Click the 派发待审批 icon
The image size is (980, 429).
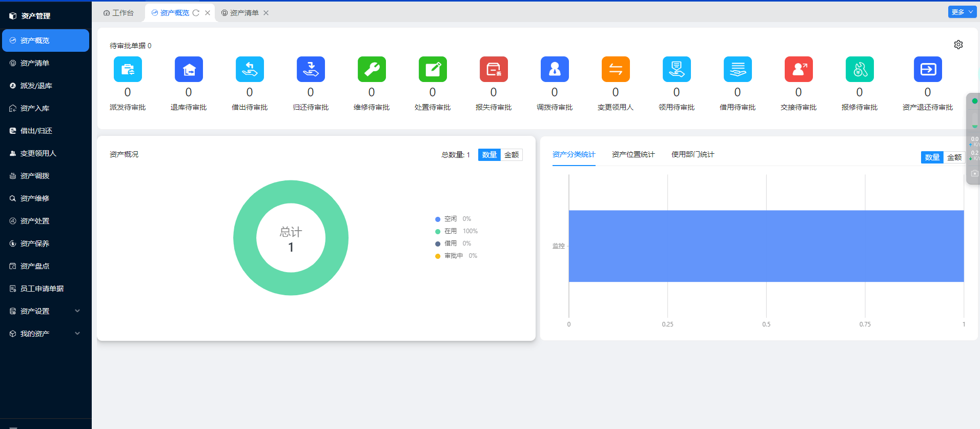coord(128,70)
